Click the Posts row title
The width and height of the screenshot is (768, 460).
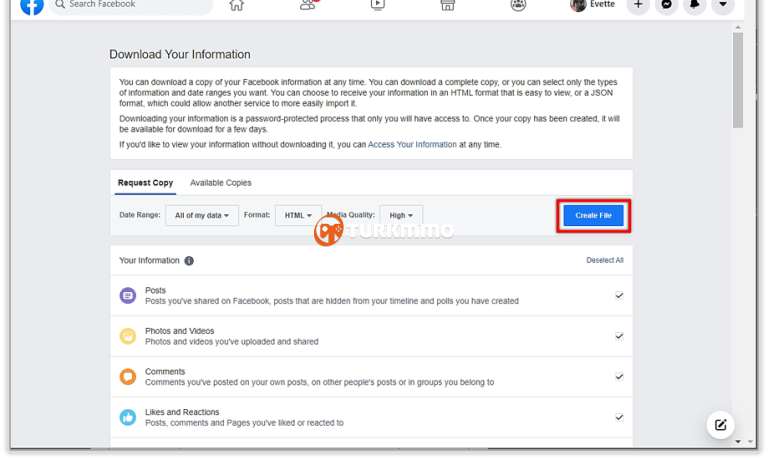(155, 290)
